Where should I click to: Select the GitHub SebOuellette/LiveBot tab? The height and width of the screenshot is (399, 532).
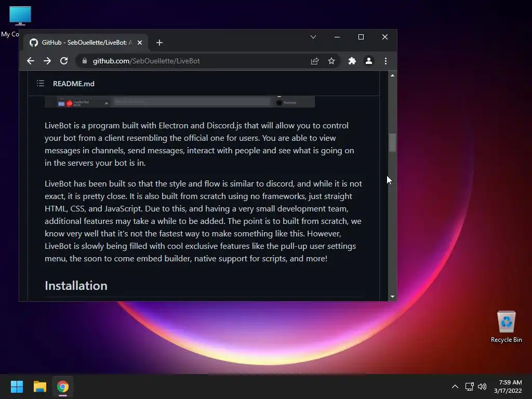pos(85,43)
